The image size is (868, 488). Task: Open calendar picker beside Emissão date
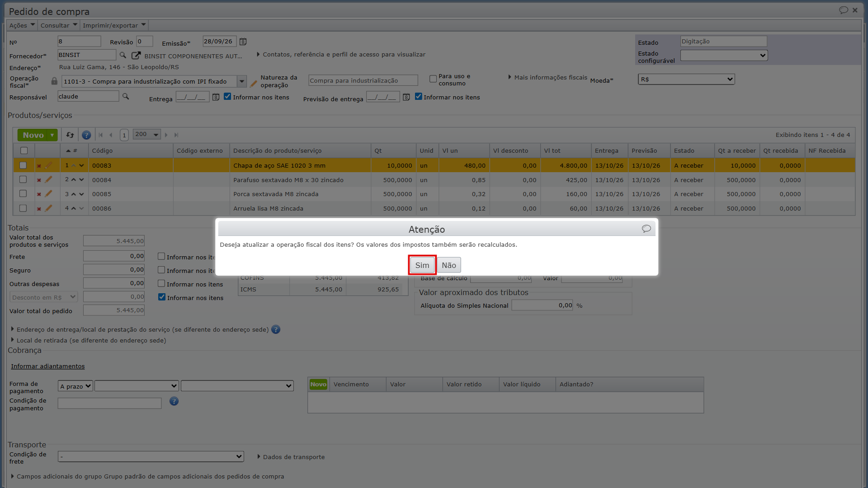(x=243, y=42)
